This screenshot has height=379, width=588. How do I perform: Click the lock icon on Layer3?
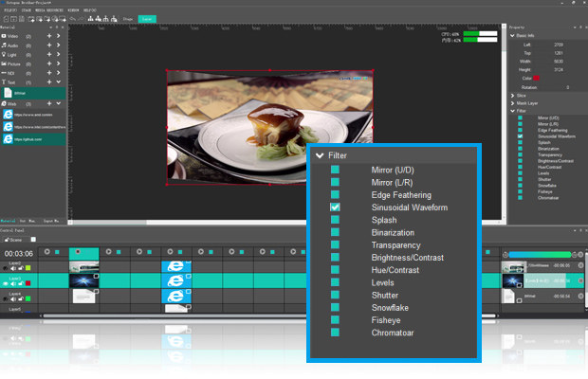[x=21, y=283]
